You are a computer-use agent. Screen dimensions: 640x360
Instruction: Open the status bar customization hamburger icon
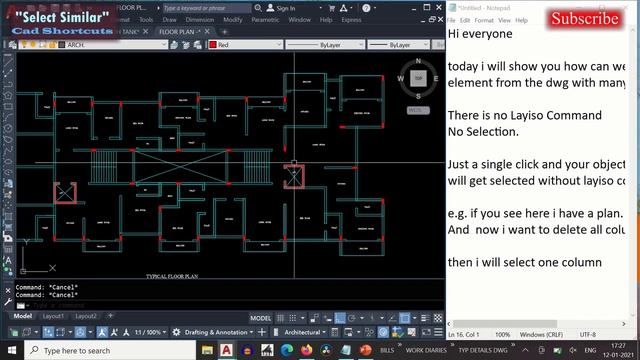[438, 332]
